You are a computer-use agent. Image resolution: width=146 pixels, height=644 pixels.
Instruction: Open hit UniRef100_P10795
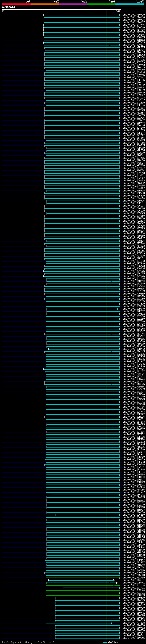pyautogui.click(x=133, y=15)
